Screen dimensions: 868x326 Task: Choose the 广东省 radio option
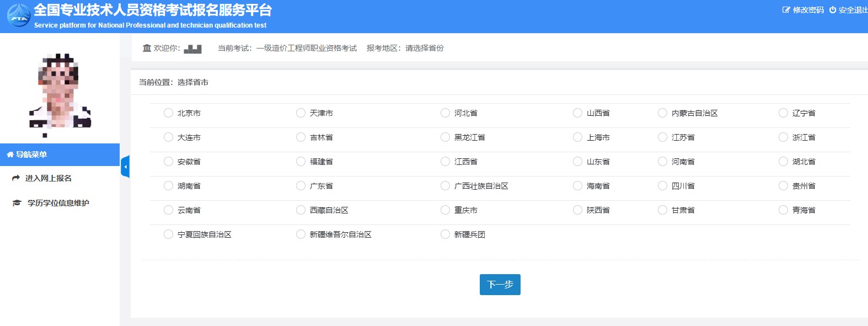point(301,186)
